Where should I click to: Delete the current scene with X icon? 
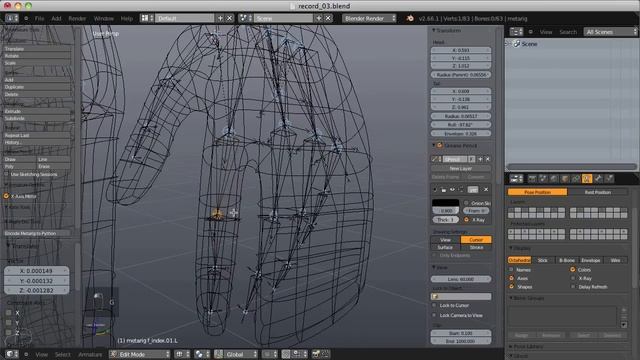pyautogui.click(x=328, y=18)
